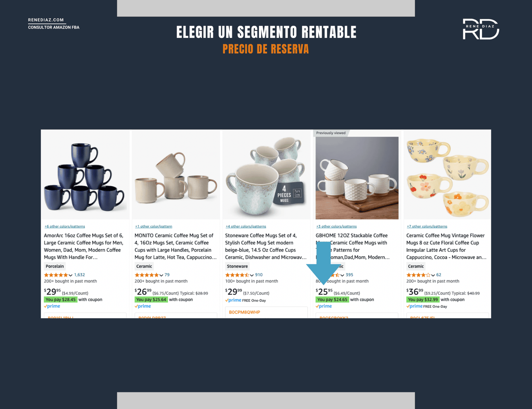The height and width of the screenshot is (409, 532).
Task: Open the Ceramic Coffee Mug Vintage Flower title
Action: 446,246
